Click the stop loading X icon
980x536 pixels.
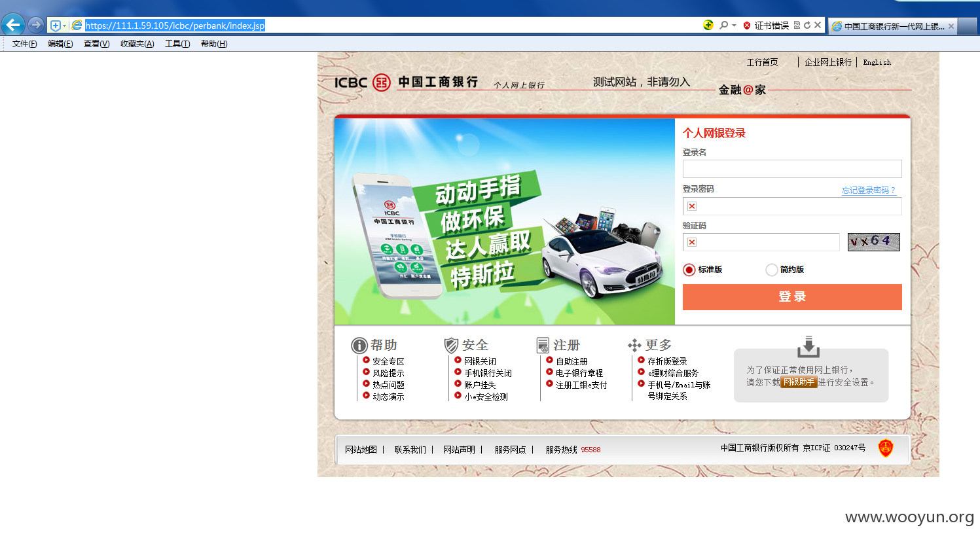818,25
